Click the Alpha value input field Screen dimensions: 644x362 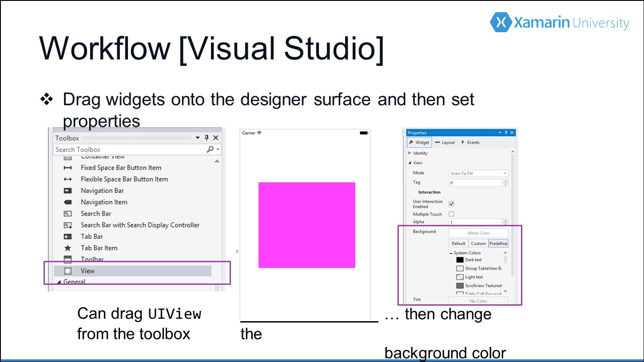pyautogui.click(x=475, y=222)
